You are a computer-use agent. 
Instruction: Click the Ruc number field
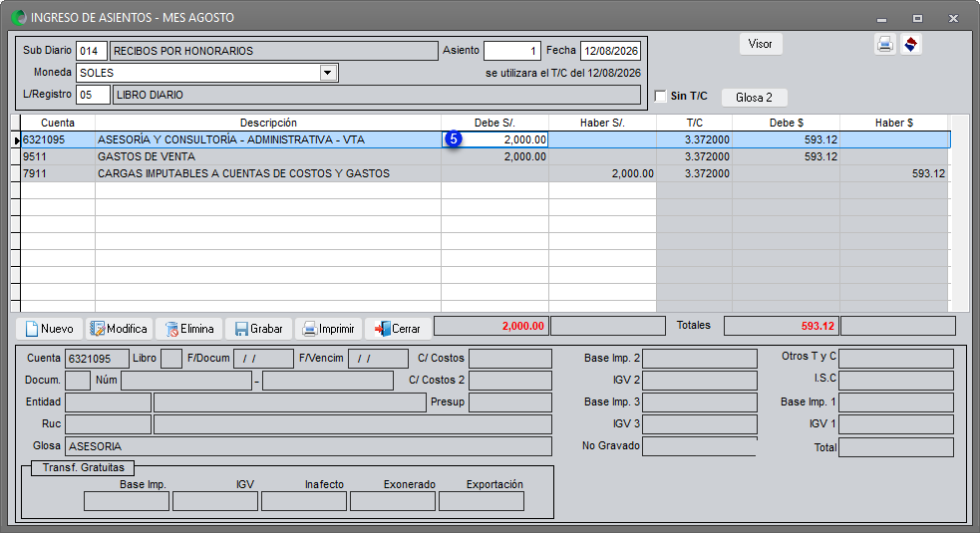tap(108, 424)
